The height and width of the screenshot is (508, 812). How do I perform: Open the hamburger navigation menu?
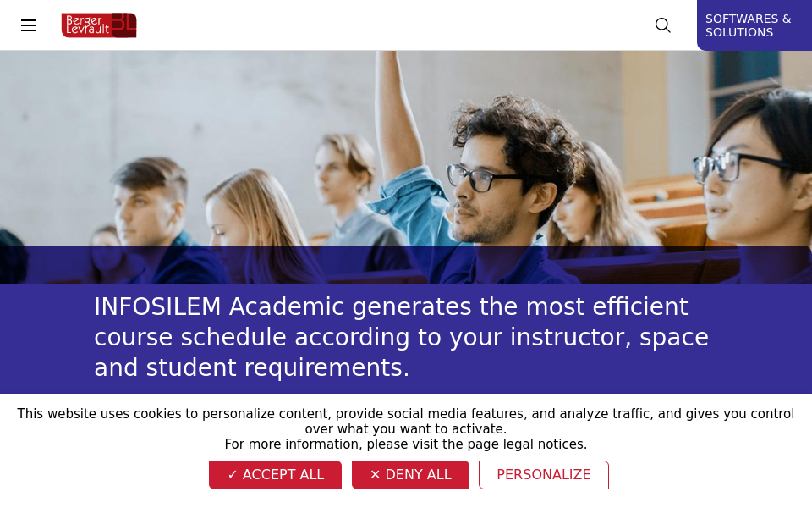tap(29, 25)
